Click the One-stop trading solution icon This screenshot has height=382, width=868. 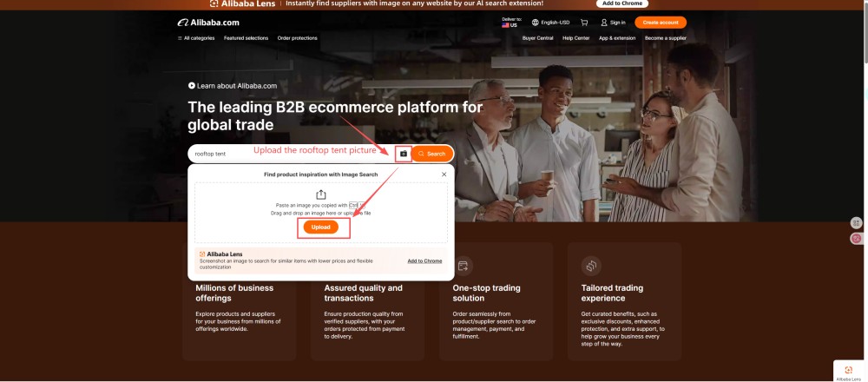point(464,266)
